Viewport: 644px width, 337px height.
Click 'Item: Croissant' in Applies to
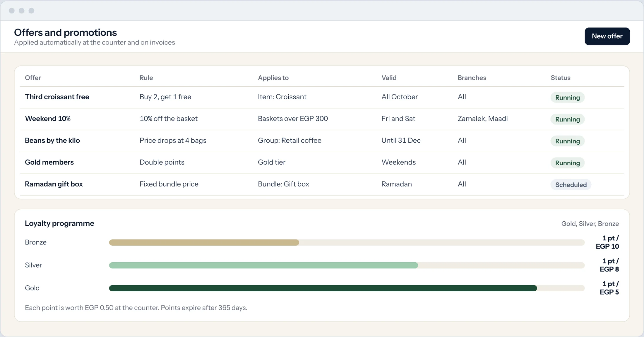click(282, 97)
